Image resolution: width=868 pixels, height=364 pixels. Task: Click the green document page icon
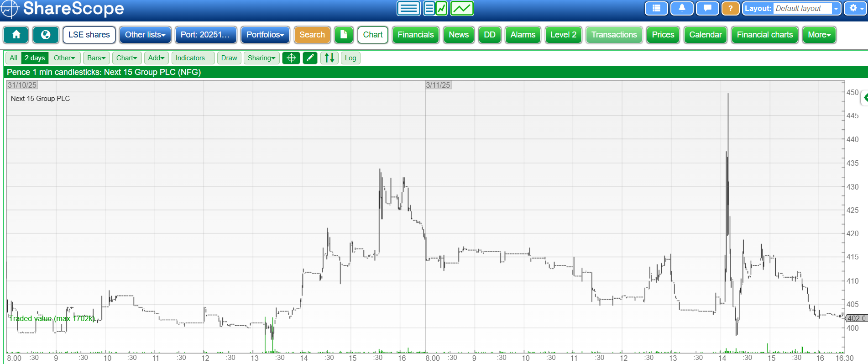(x=344, y=35)
